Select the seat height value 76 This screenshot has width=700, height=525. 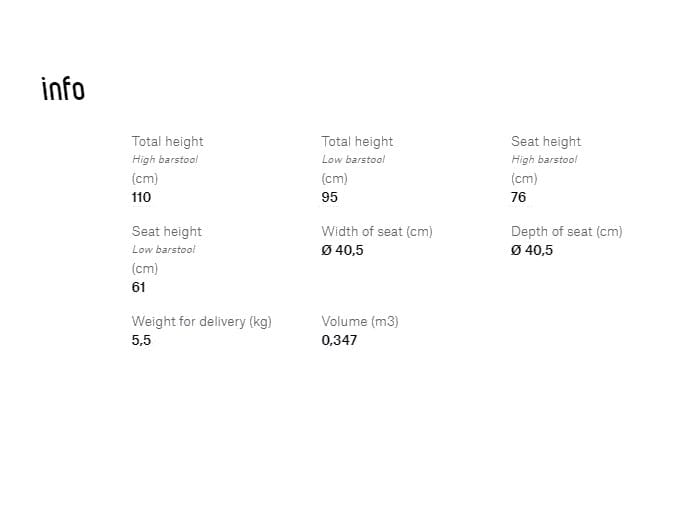pos(518,197)
